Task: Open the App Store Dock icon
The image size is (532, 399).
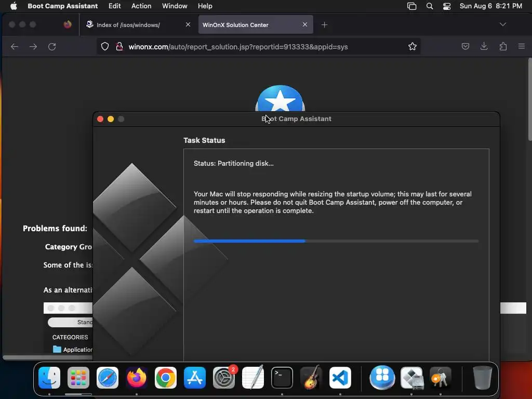Action: tap(195, 377)
